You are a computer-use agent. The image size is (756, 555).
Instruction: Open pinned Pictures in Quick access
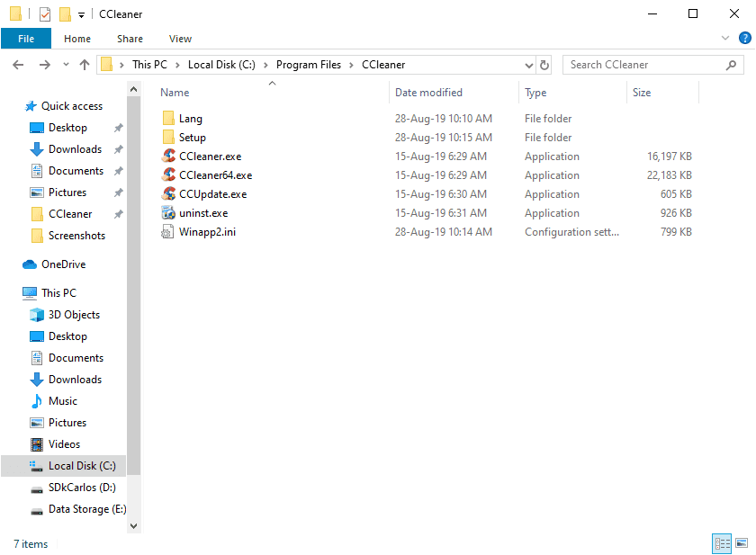67,192
